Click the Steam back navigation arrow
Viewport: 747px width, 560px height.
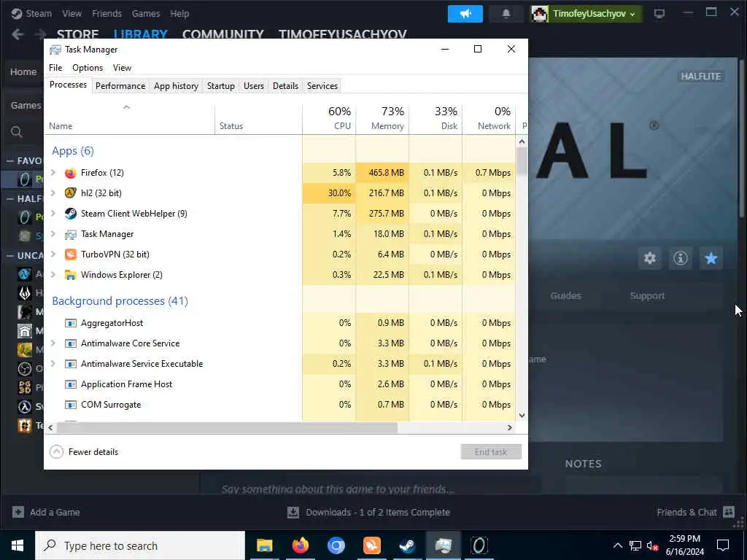pyautogui.click(x=18, y=34)
